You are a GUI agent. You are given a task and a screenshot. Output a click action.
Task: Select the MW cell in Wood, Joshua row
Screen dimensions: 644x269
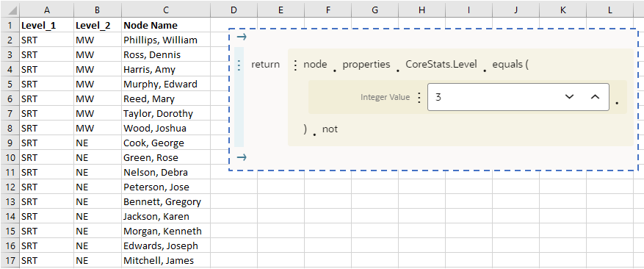tap(98, 129)
